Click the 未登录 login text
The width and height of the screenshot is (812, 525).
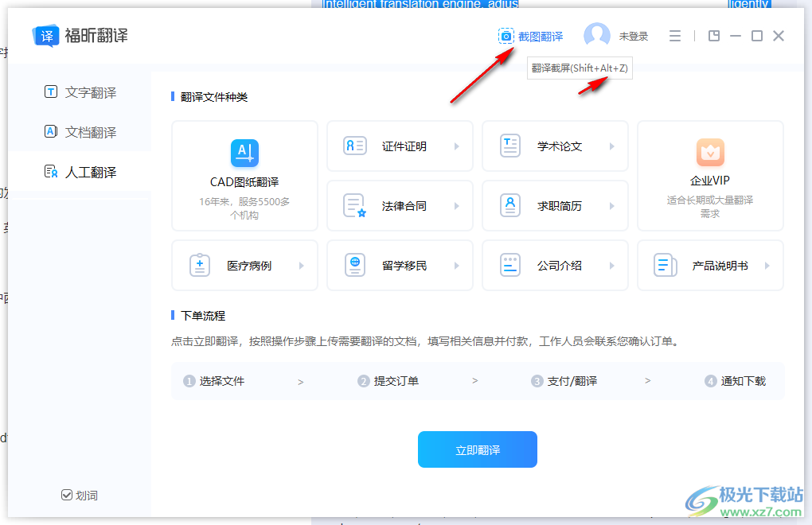(634, 37)
